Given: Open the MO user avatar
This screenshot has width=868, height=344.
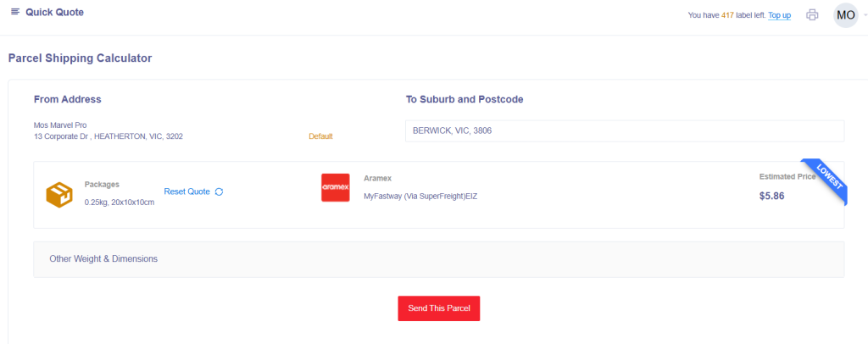Looking at the screenshot, I should click(845, 14).
